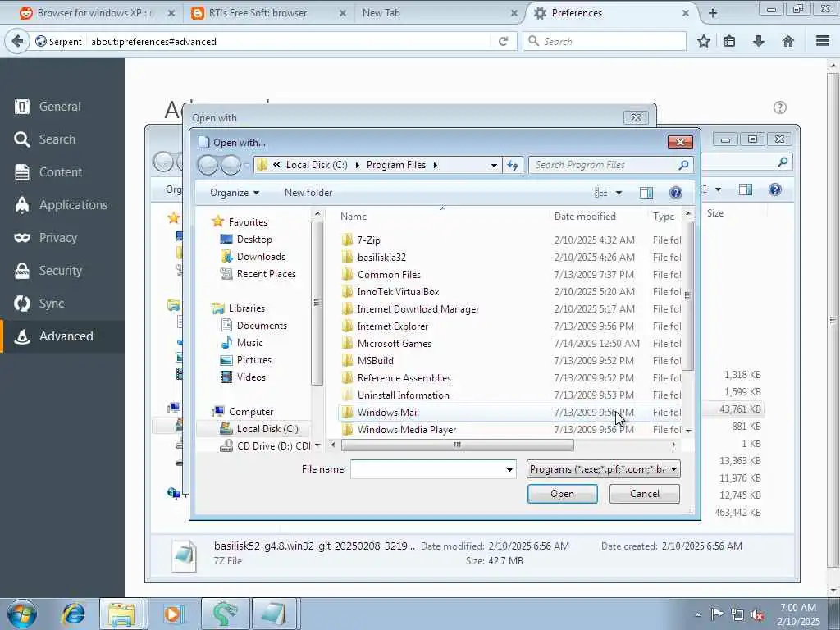Expand the views options arrow
The height and width of the screenshot is (630, 840).
619,192
